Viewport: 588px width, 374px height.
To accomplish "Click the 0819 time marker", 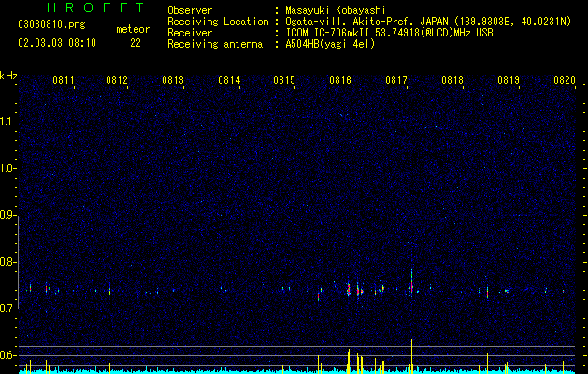I will (x=509, y=79).
